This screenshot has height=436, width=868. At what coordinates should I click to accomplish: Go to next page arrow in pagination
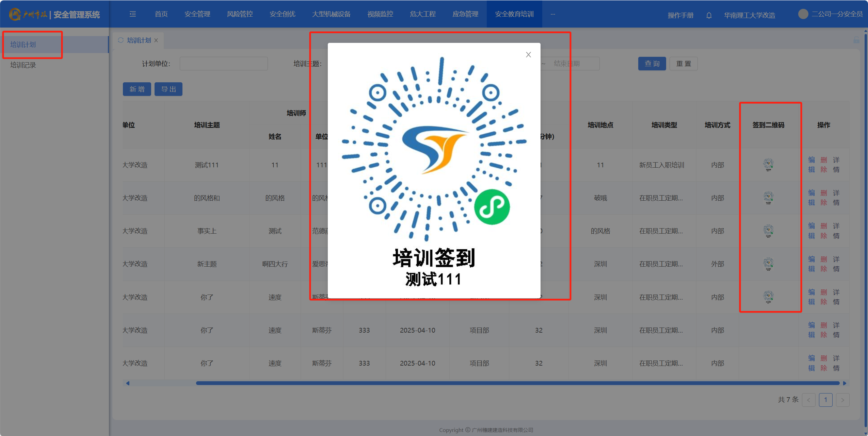tap(842, 400)
